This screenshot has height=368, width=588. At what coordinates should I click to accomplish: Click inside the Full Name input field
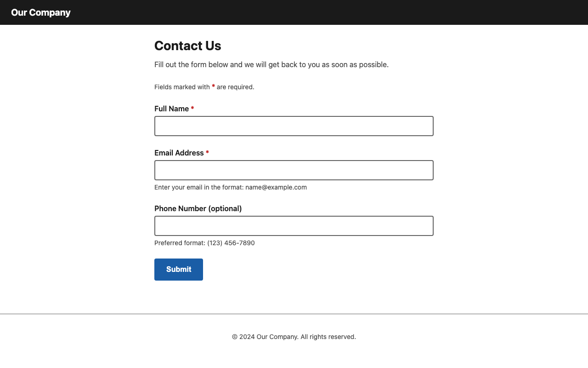pos(294,126)
